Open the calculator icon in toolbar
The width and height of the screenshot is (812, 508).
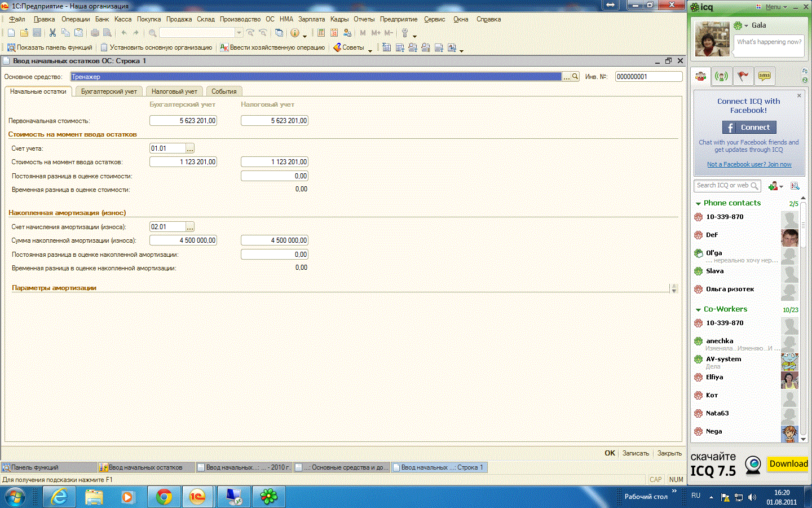pos(321,33)
